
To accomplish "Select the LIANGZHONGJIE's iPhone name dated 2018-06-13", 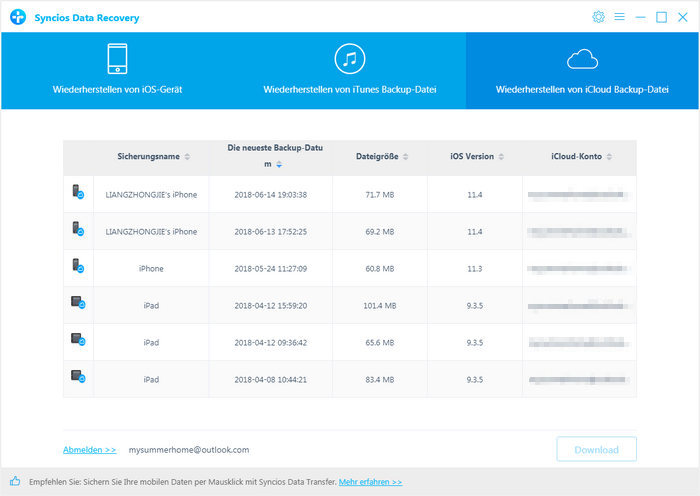I will click(151, 232).
